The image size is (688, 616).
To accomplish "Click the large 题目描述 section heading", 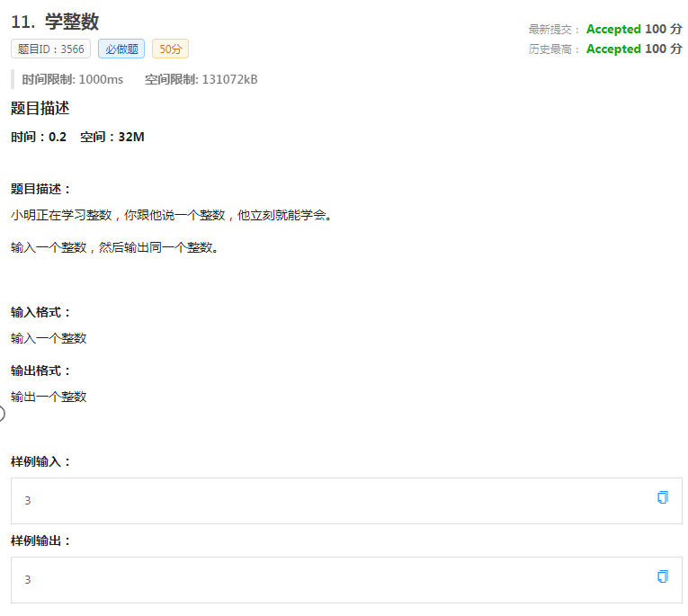I will click(x=40, y=108).
